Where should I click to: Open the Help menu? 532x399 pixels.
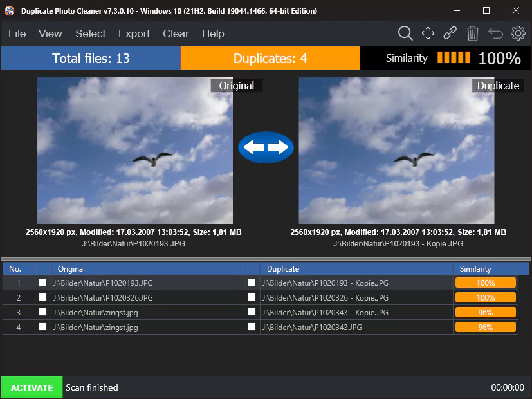213,33
